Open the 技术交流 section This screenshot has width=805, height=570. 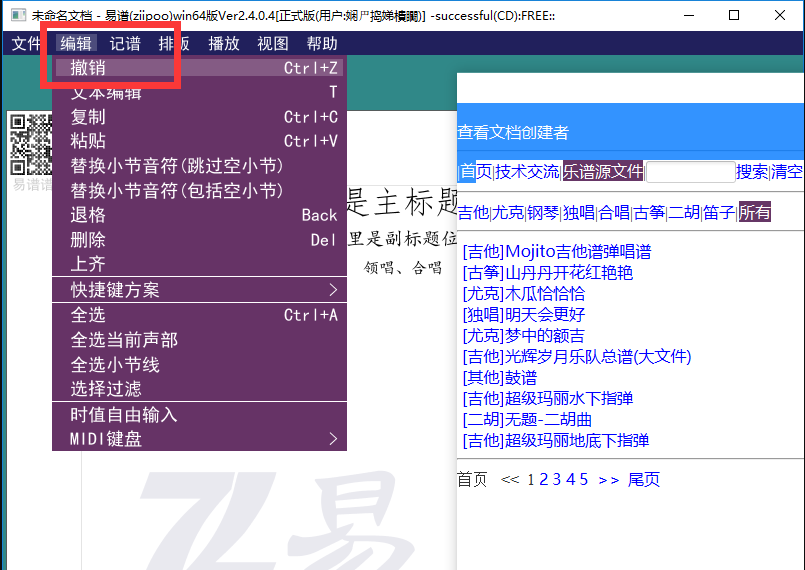pyautogui.click(x=527, y=171)
